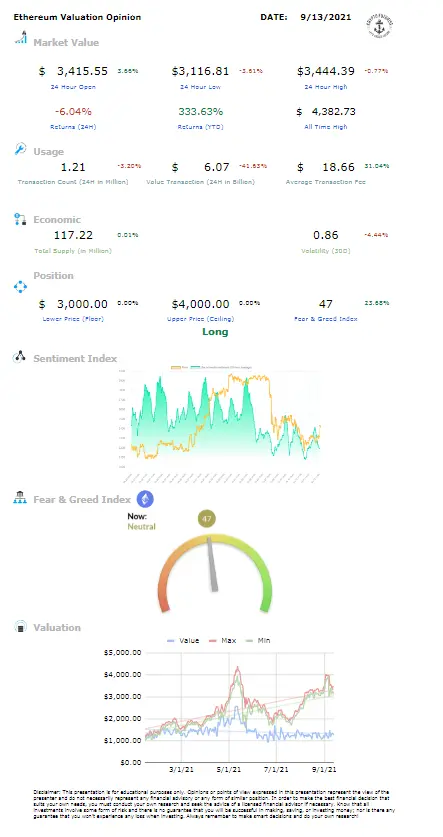Click the Value legend entry
This screenshot has height=837, width=443.
coord(183,640)
